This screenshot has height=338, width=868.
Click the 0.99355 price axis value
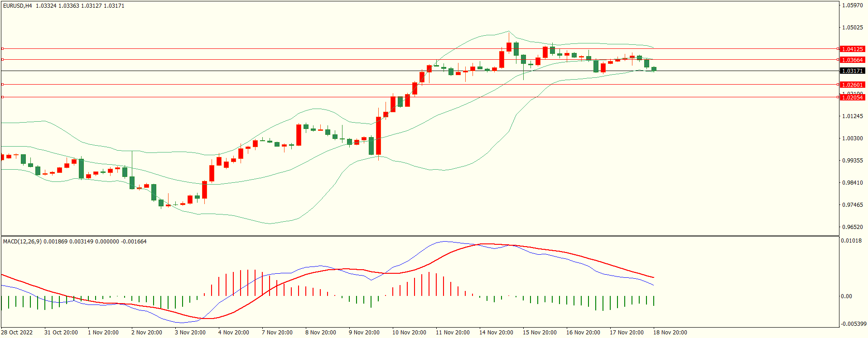pyautogui.click(x=852, y=161)
